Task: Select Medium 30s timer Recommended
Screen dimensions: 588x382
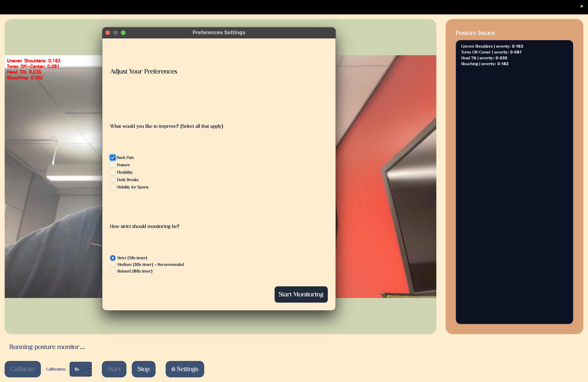Action: [x=113, y=265]
